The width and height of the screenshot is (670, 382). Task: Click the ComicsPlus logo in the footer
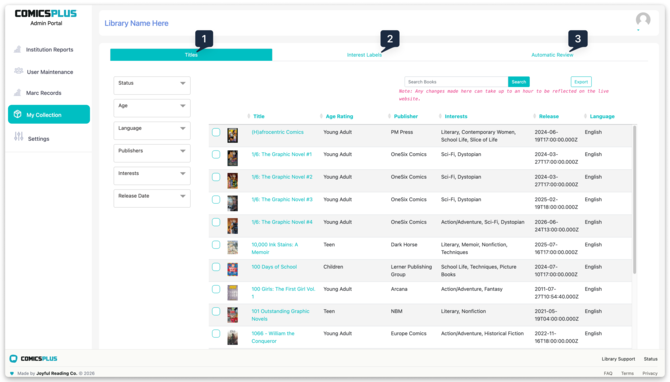(x=33, y=358)
